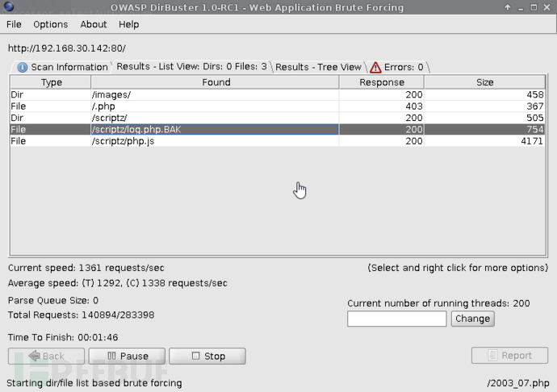Open the File menu
Image resolution: width=557 pixels, height=392 pixels.
coord(14,24)
